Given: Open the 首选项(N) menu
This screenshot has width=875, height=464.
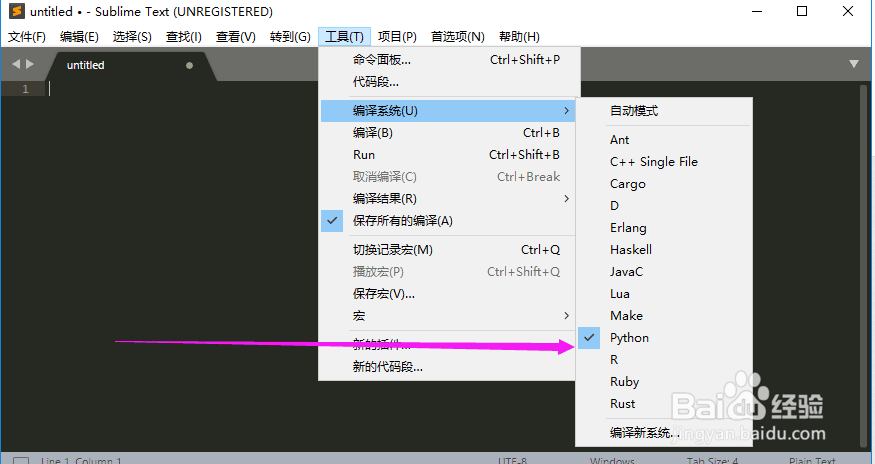Looking at the screenshot, I should tap(458, 37).
